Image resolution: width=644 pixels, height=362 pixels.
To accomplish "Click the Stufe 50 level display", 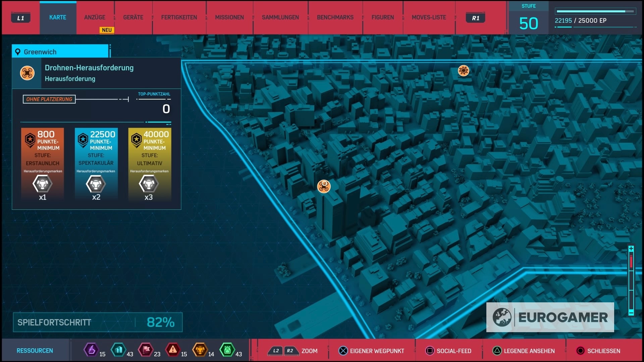I will coord(529,17).
